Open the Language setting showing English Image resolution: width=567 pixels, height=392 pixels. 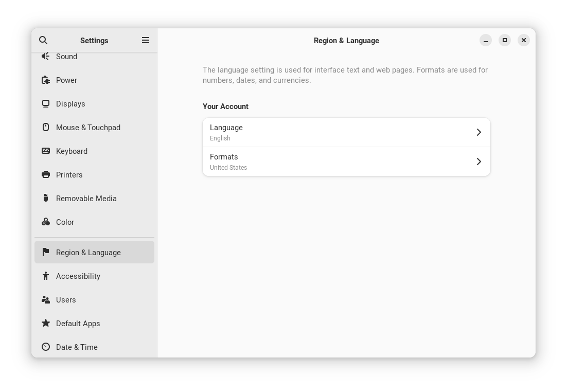pos(346,132)
